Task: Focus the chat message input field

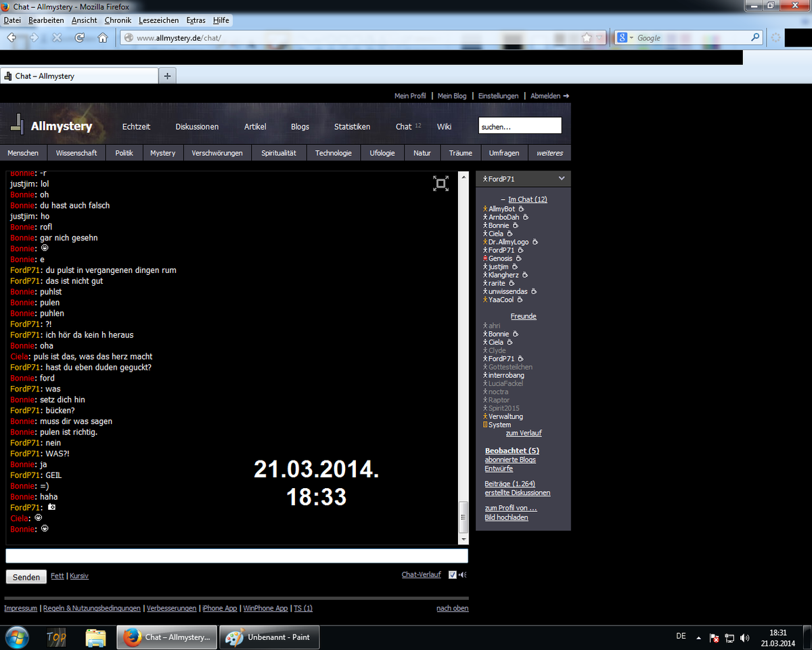Action: click(x=237, y=556)
